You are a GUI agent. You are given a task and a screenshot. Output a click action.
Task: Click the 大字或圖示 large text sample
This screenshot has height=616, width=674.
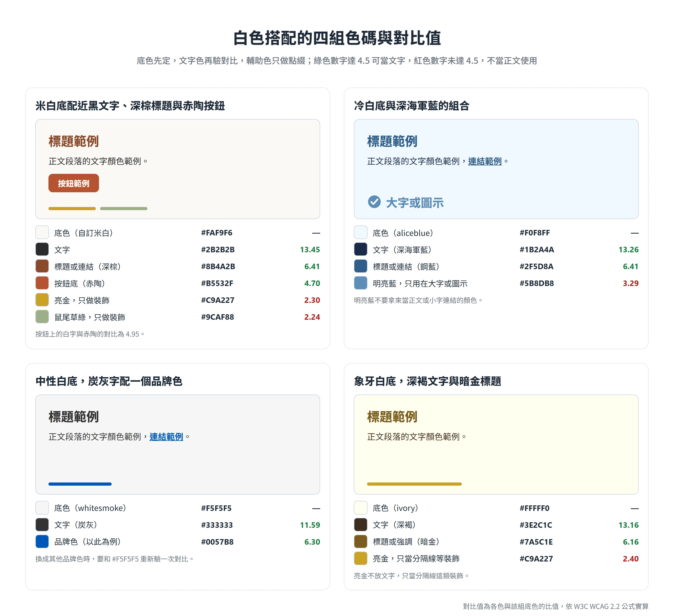415,203
